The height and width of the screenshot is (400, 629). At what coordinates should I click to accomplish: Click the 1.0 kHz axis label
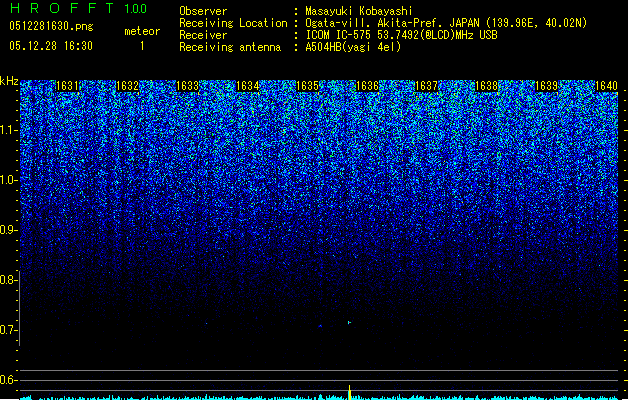tap(8, 180)
